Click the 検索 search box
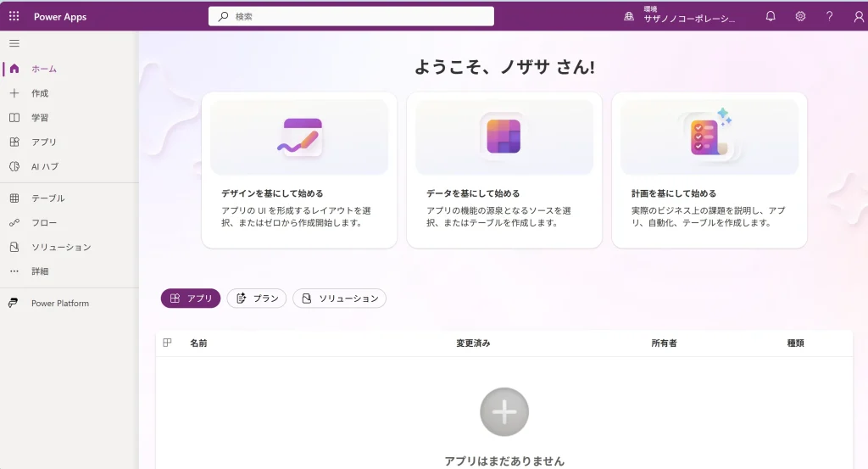The width and height of the screenshot is (868, 469). (x=351, y=16)
